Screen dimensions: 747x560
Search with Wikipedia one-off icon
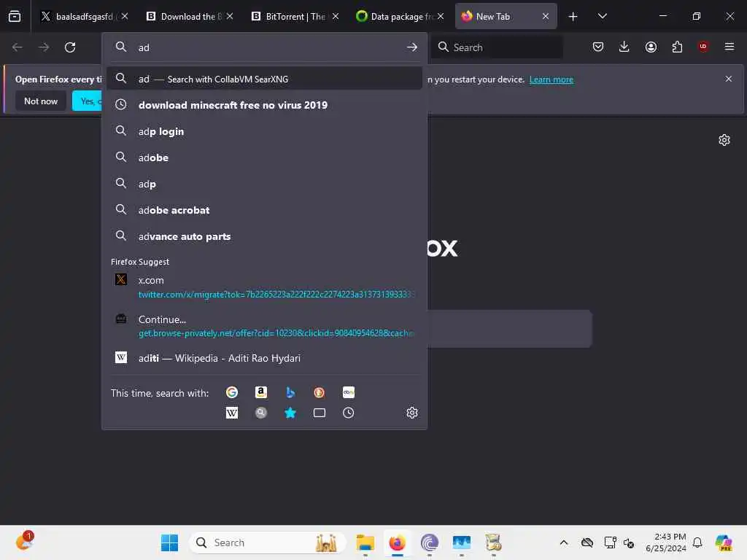click(232, 413)
